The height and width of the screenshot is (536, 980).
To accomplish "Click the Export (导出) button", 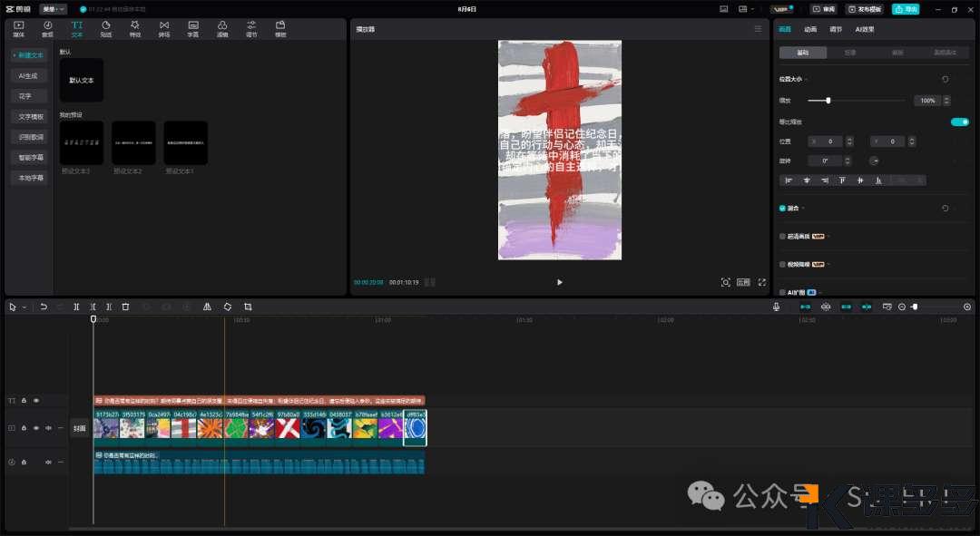I will click(x=905, y=9).
